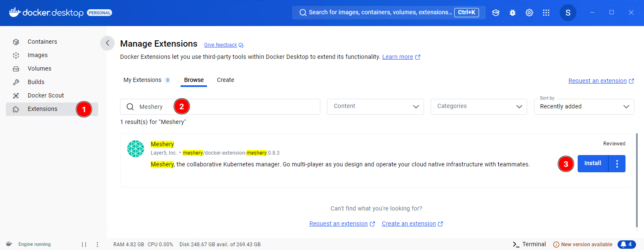This screenshot has height=250, width=644.
Task: Expand the Categories filter dropdown
Action: click(479, 107)
